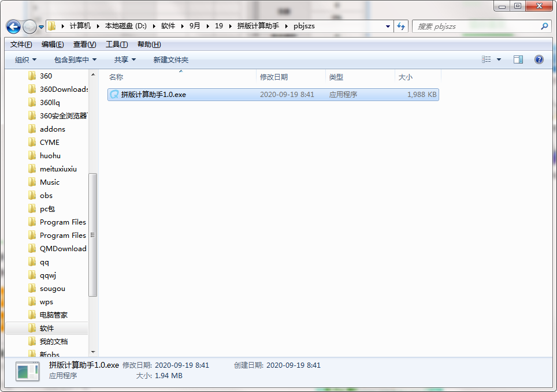The height and width of the screenshot is (392, 557).
Task: Select the Music folder in the tree
Action: click(50, 182)
